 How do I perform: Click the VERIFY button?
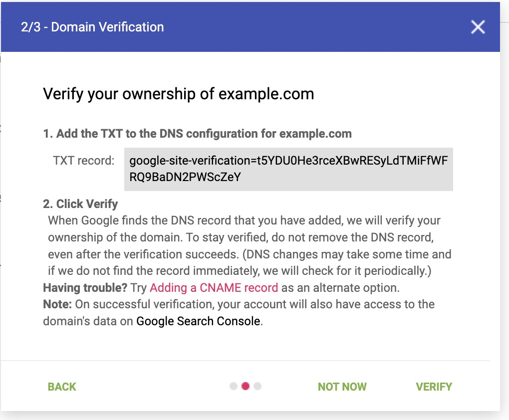pyautogui.click(x=434, y=387)
